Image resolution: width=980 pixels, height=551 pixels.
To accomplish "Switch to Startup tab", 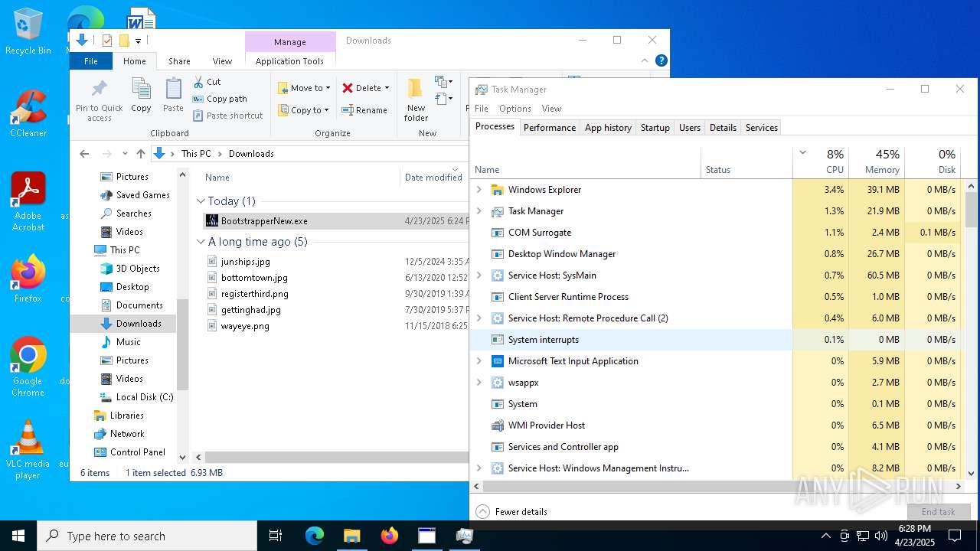I will [655, 128].
